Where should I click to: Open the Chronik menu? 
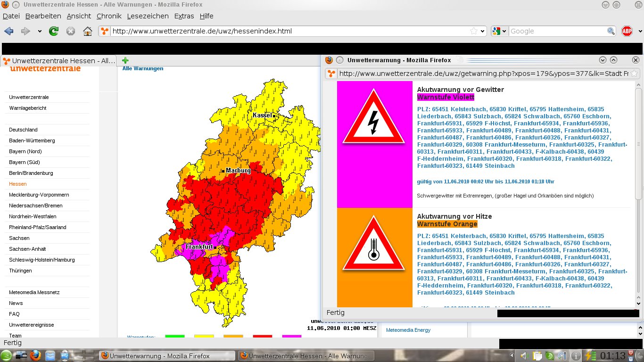109,16
